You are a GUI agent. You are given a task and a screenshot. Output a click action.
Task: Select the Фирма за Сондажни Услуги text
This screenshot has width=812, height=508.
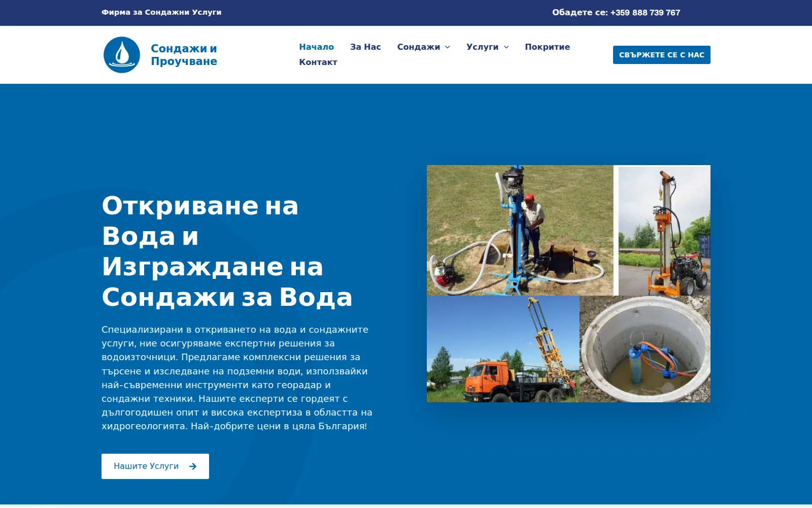(161, 12)
